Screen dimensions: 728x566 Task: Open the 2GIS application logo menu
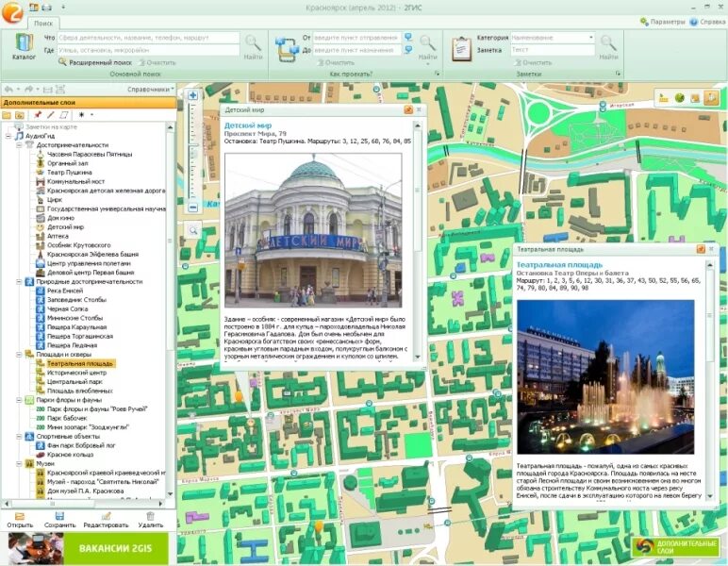click(x=12, y=12)
